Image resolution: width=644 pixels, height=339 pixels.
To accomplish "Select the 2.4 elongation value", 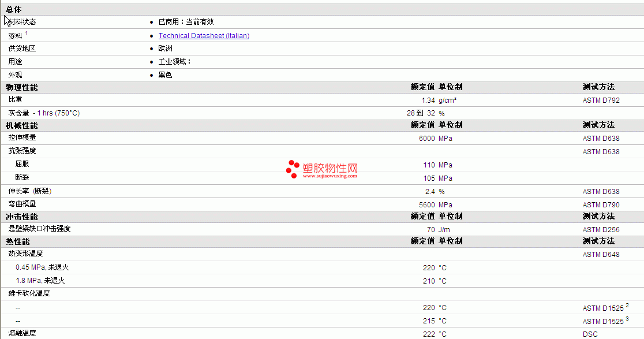I will click(x=430, y=192).
